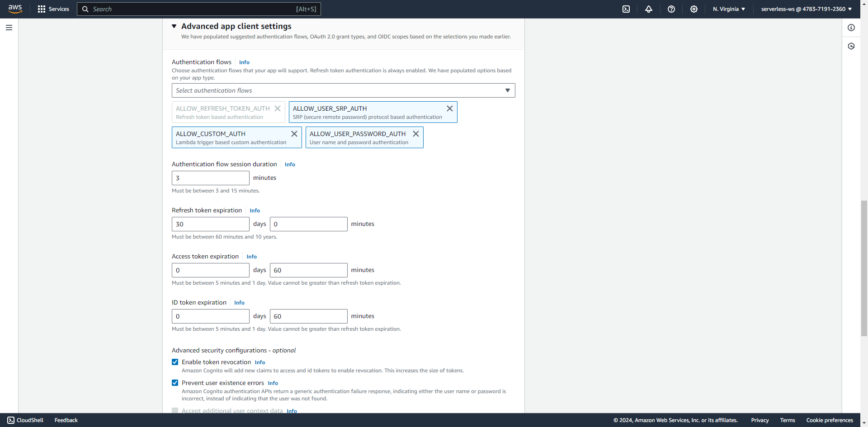Open Info for Prevent user existence errors

pos(273,383)
